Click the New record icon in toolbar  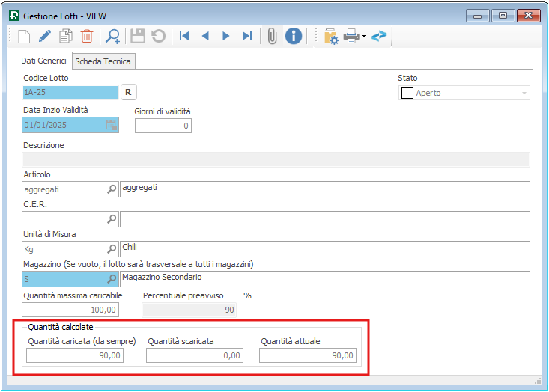click(23, 36)
